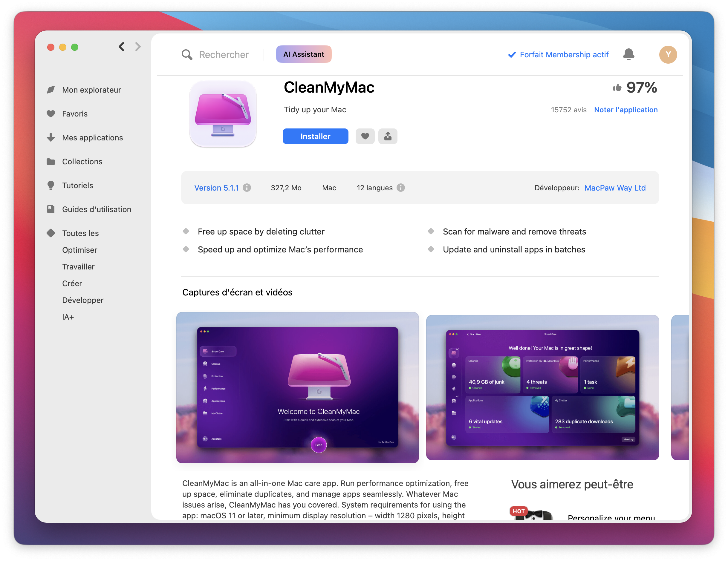Screen dimensions: 728x561
Task: Click the Membership checkmark icon
Action: pyautogui.click(x=512, y=55)
